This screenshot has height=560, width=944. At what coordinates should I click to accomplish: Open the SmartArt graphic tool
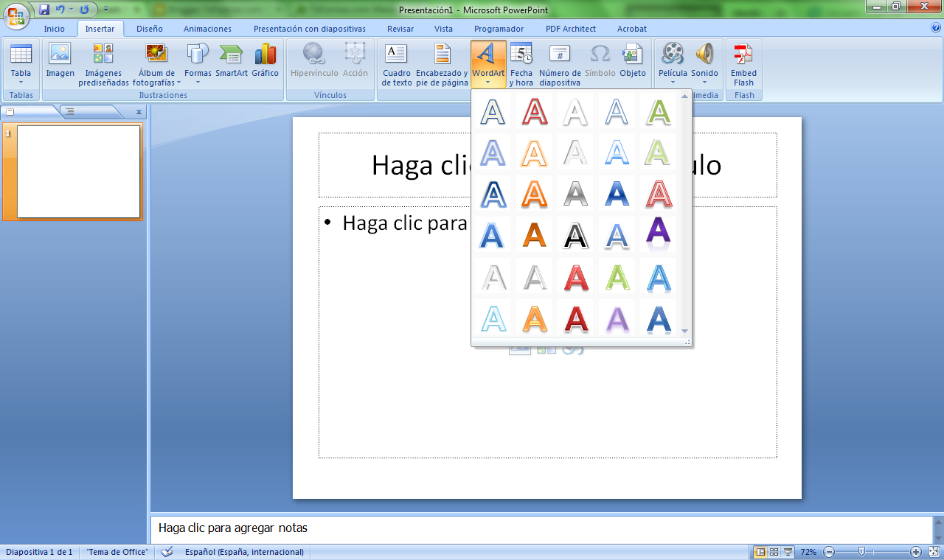[231, 62]
